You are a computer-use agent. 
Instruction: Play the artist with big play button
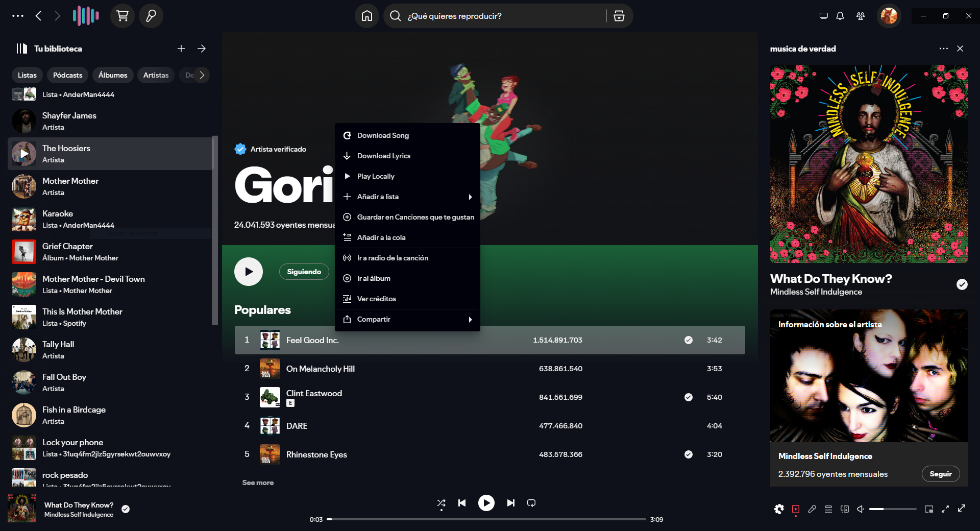tap(249, 272)
